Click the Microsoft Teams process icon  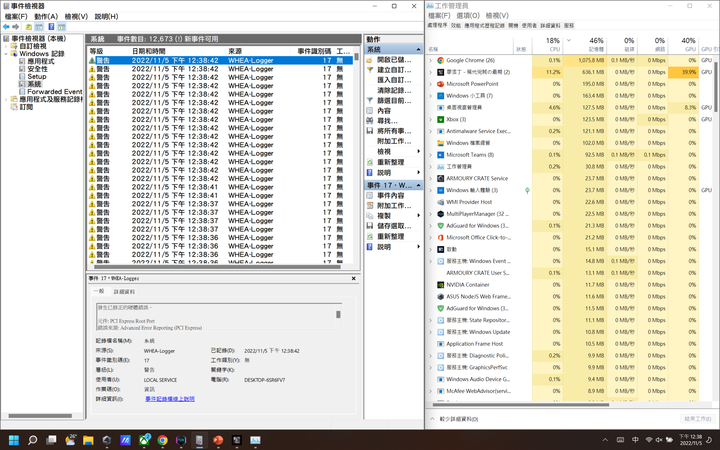click(440, 155)
